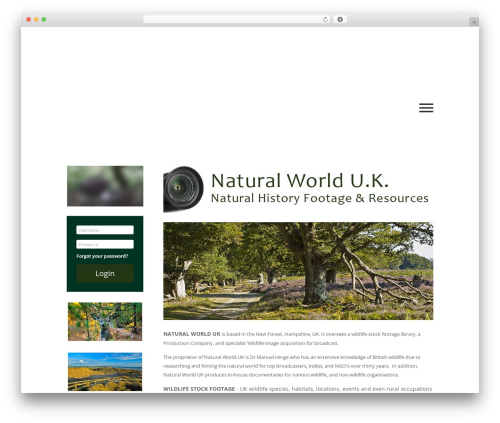Open new tab with plus icon
Screen dimensions: 500x423
[x=474, y=22]
